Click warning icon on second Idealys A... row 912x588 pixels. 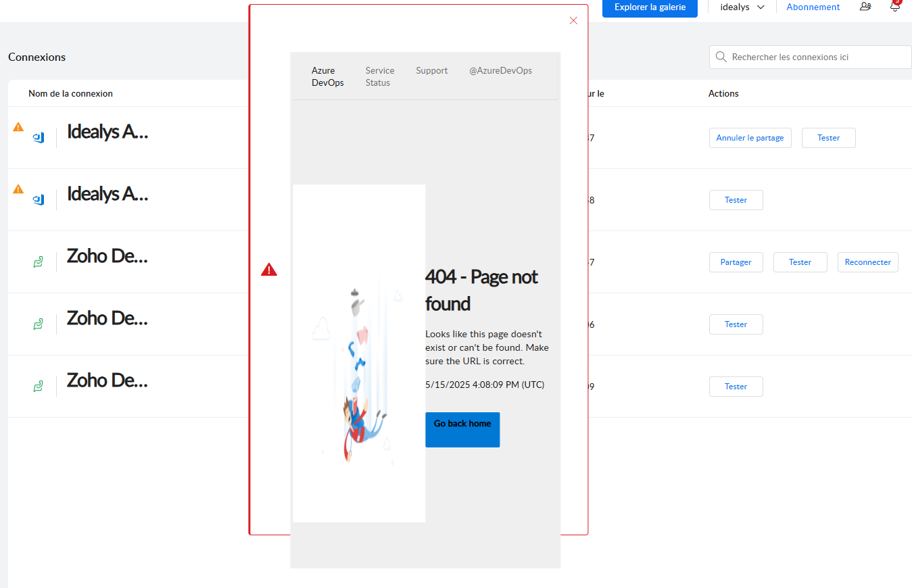click(x=18, y=189)
